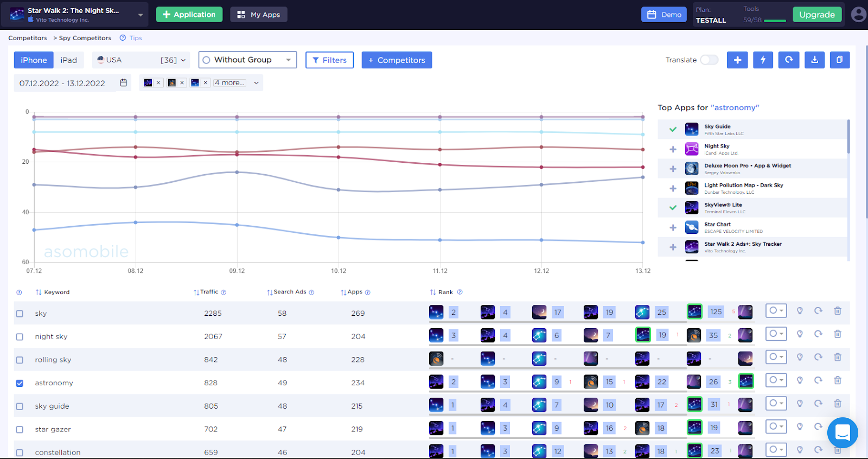The image size is (868, 459).
Task: Check the star gazer keyword checkbox
Action: [x=20, y=430]
